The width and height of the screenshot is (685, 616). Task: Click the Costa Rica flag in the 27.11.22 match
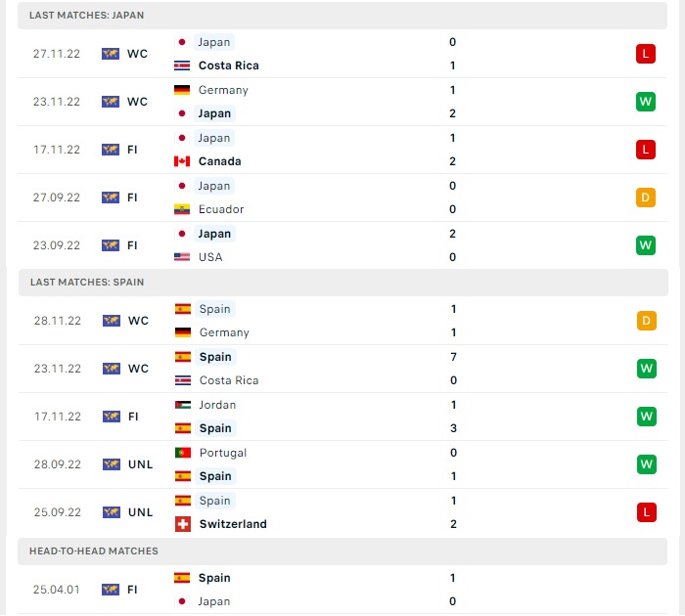pos(182,66)
